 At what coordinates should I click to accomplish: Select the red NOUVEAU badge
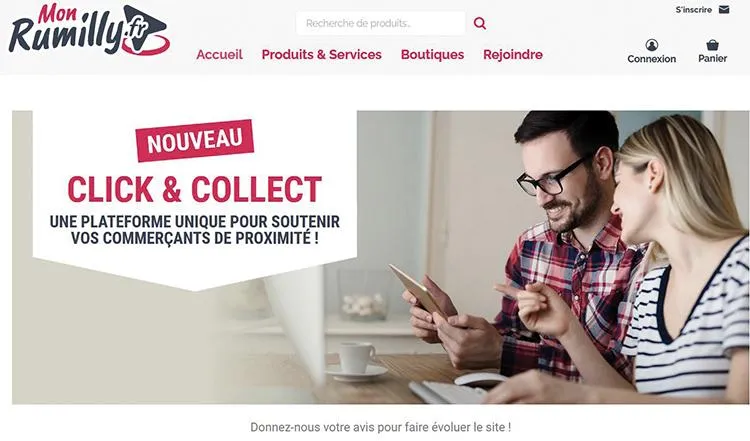pyautogui.click(x=195, y=141)
